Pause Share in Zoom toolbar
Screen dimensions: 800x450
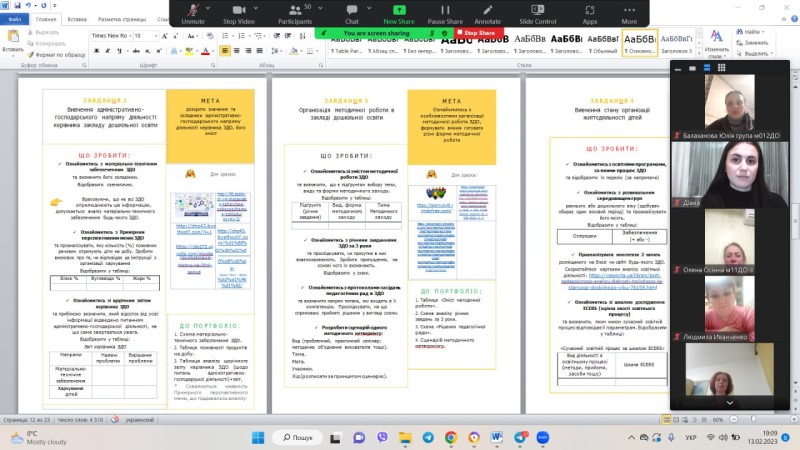coord(445,14)
